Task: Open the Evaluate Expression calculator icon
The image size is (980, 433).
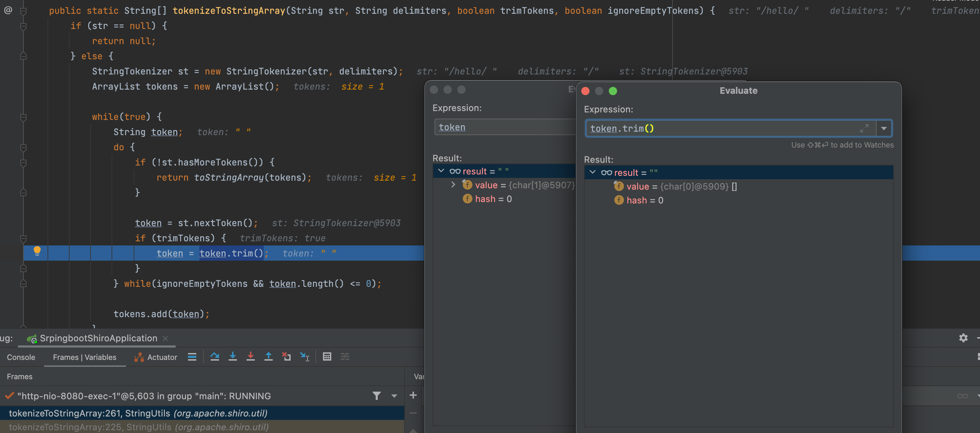Action: point(327,356)
